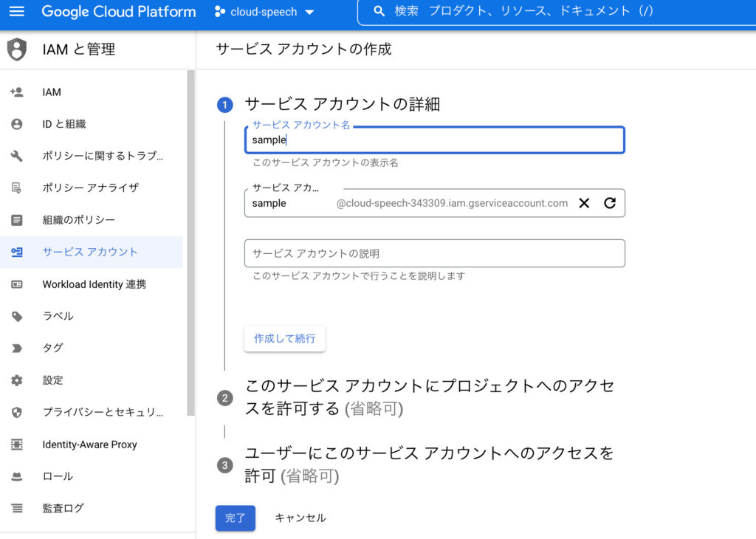The image size is (756, 539).
Task: Click the キャンセル link
Action: pos(299,518)
